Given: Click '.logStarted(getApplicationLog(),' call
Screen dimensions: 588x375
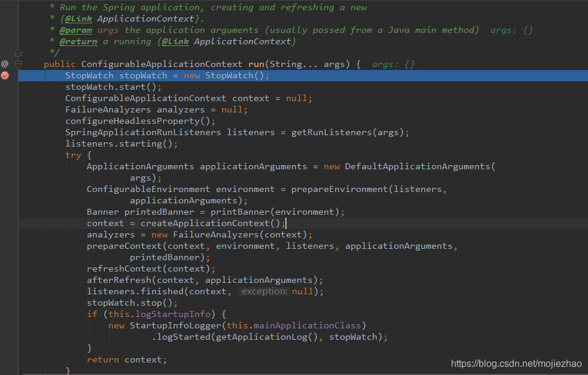Looking at the screenshot, I should coord(237,337).
